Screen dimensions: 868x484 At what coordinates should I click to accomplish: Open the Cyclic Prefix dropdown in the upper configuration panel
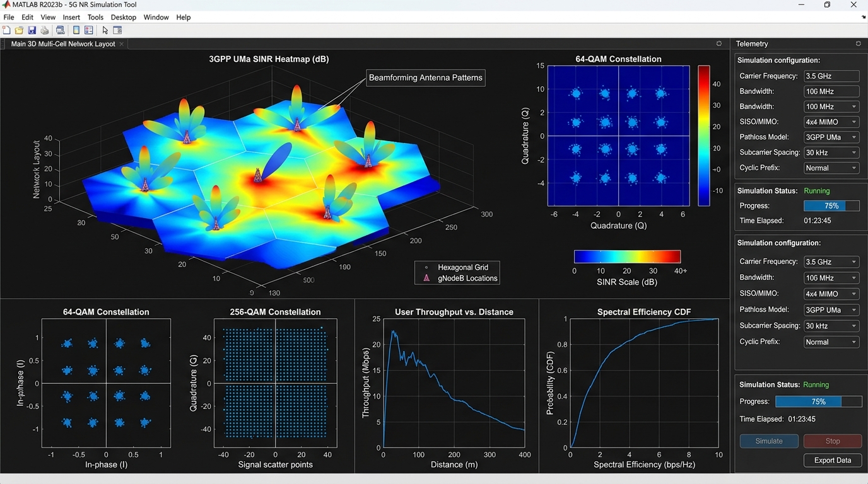(x=831, y=168)
